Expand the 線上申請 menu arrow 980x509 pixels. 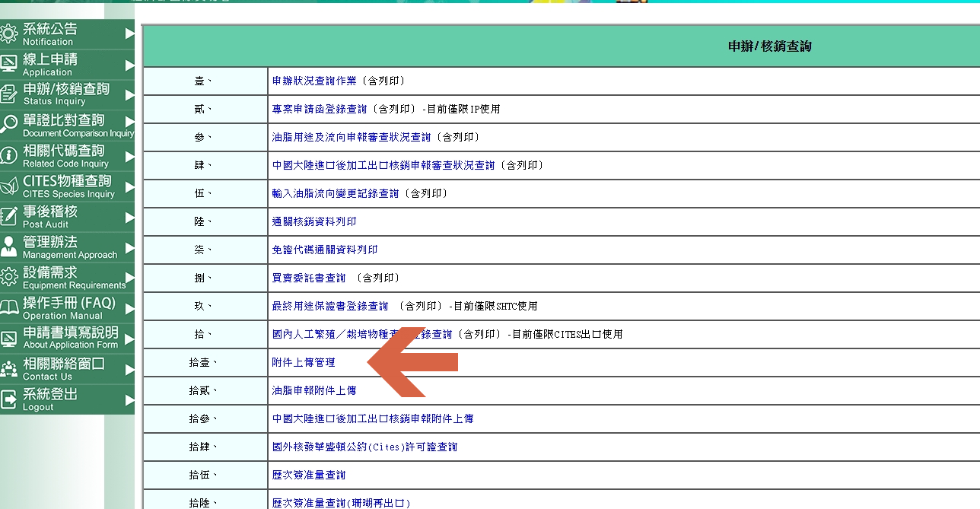(x=129, y=65)
